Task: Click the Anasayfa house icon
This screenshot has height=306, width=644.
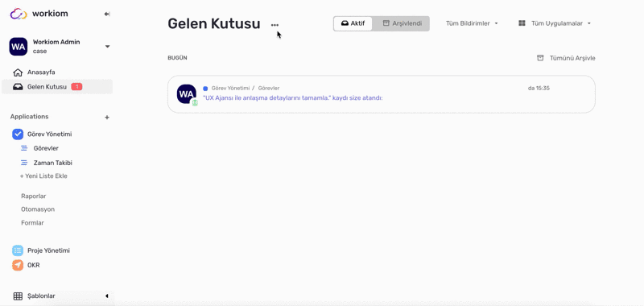Action: (x=18, y=72)
